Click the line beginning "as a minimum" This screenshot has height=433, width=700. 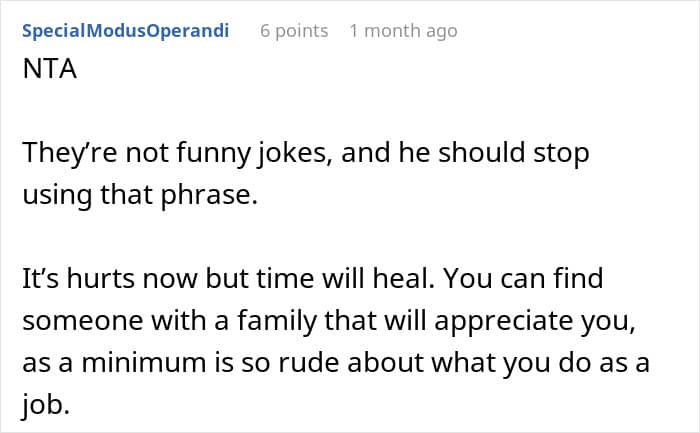pos(337,362)
